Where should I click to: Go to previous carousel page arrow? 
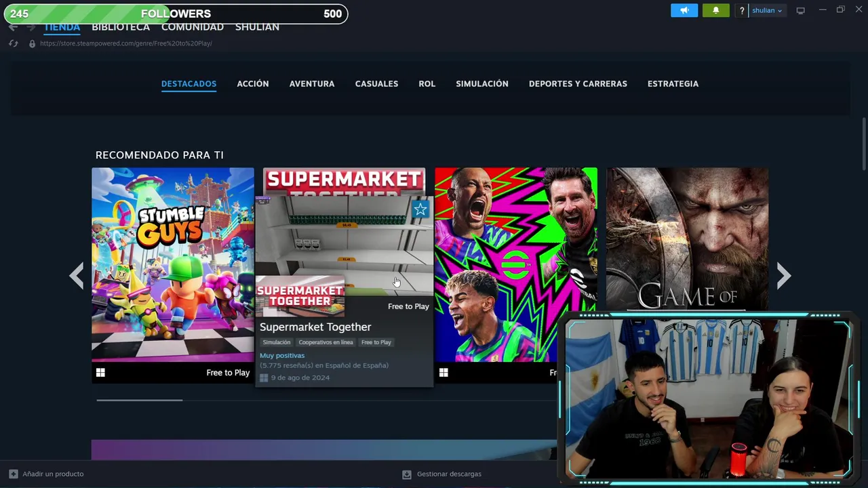click(77, 276)
